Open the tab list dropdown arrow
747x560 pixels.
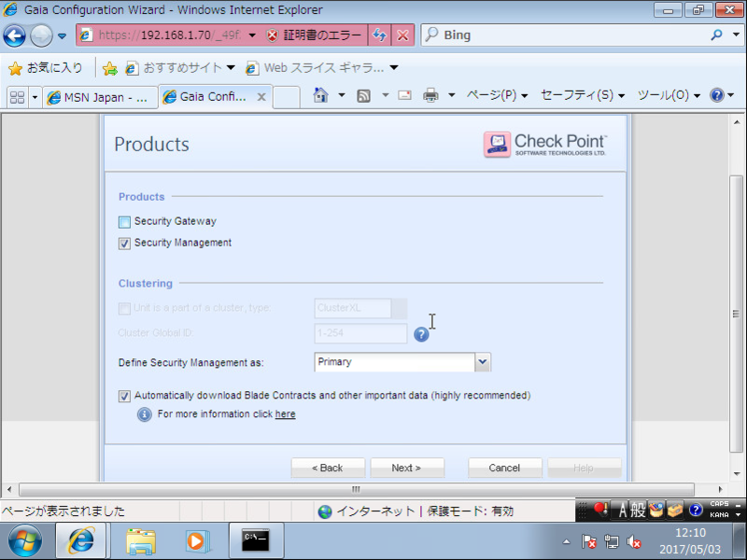tap(35, 97)
